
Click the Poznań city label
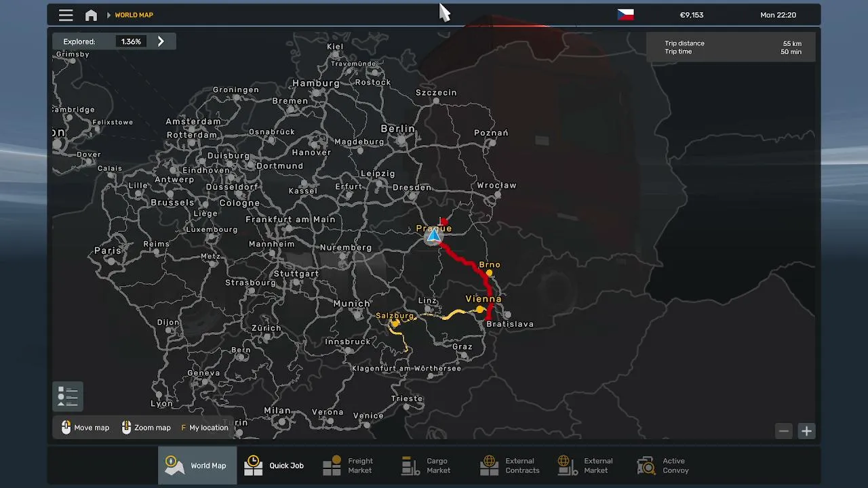(x=491, y=133)
